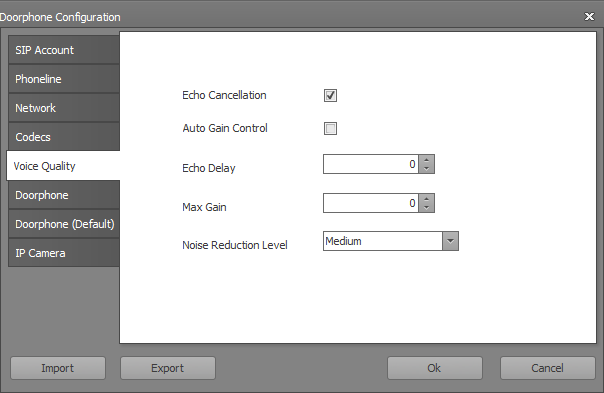Show the Doorphone (Default) tab
Image resolution: width=604 pixels, height=393 pixels.
point(64,224)
